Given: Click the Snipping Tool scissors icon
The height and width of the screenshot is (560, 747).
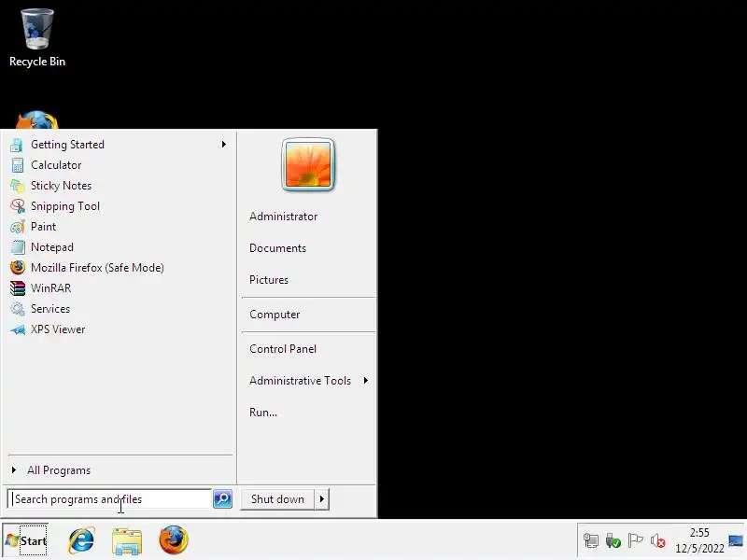Looking at the screenshot, I should [x=17, y=206].
